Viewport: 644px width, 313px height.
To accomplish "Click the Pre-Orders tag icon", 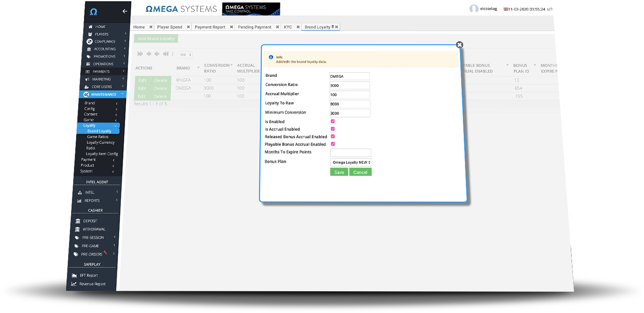I will [76, 254].
